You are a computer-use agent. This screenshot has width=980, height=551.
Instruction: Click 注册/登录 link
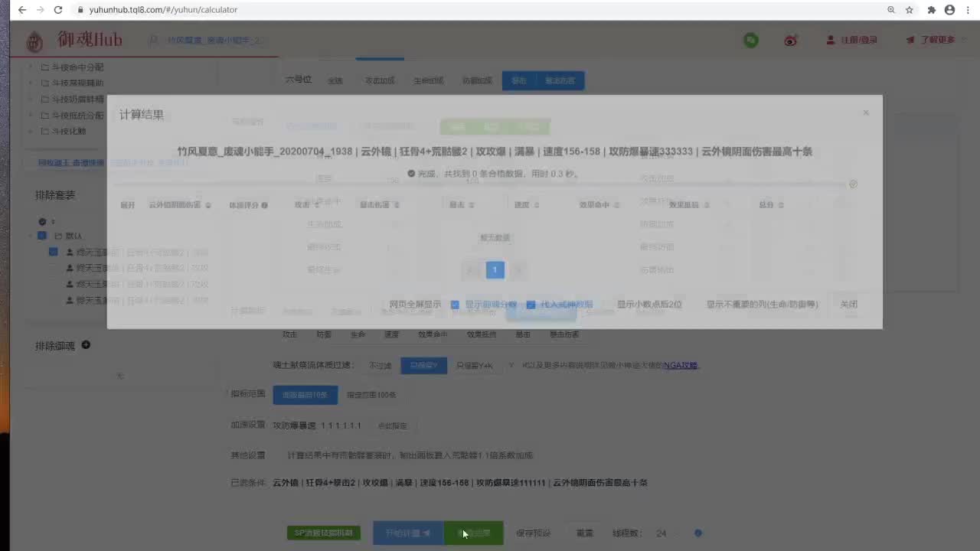point(851,40)
